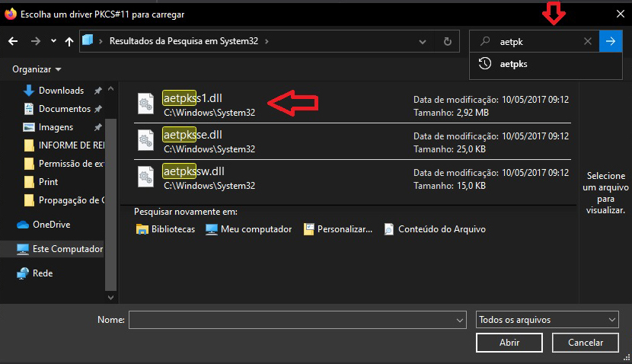Select Este Computador in navigation pane
The image size is (632, 364).
tap(67, 249)
